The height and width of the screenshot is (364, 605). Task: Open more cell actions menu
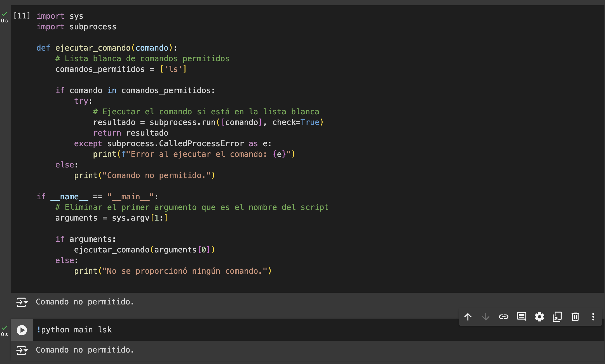[593, 317]
